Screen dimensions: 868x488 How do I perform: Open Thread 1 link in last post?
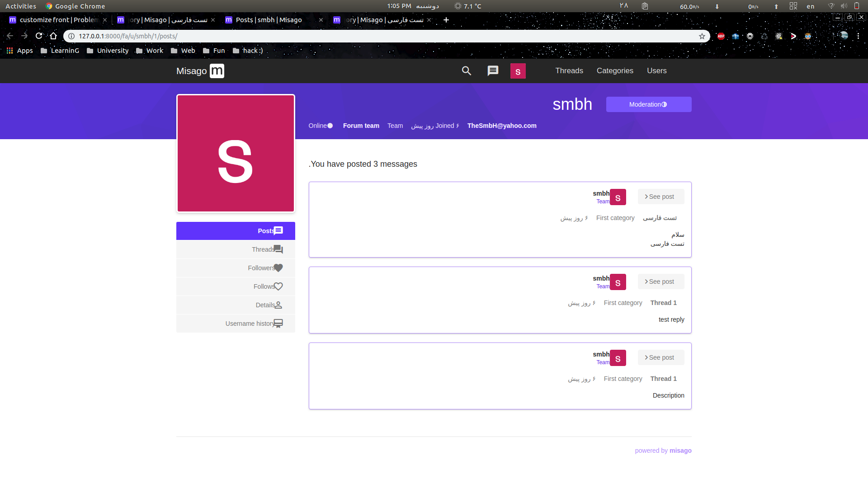click(663, 379)
